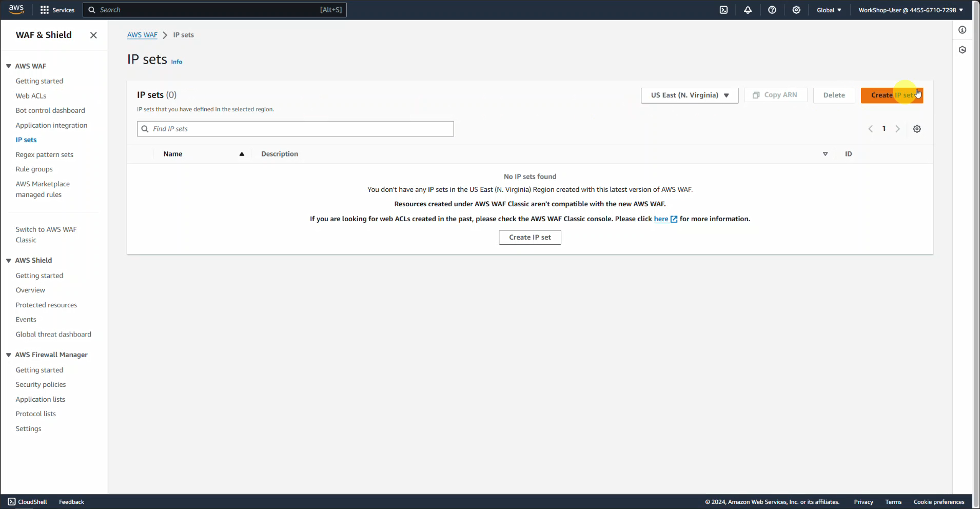The height and width of the screenshot is (509, 980).
Task: Collapse the AWS Firewall Manager section
Action: [x=9, y=355]
